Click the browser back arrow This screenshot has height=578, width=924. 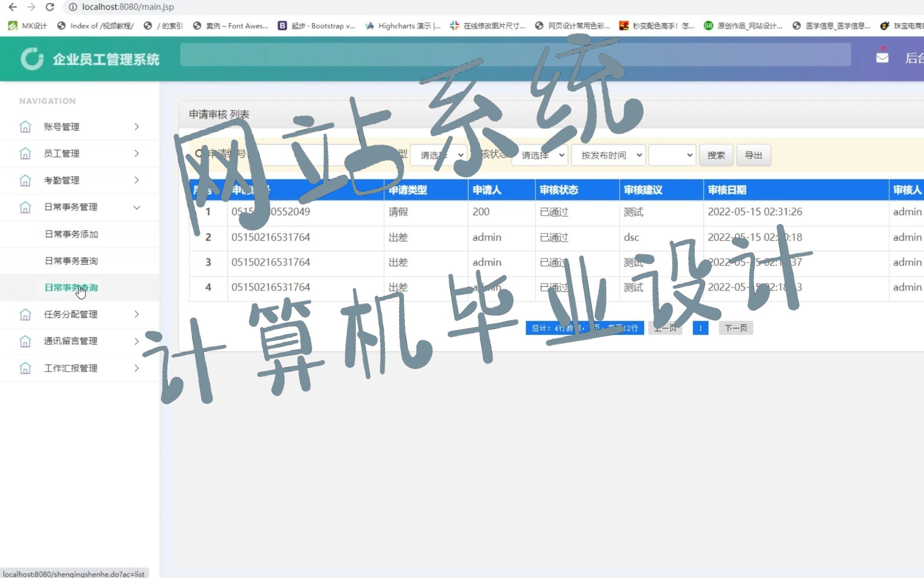[x=13, y=7]
